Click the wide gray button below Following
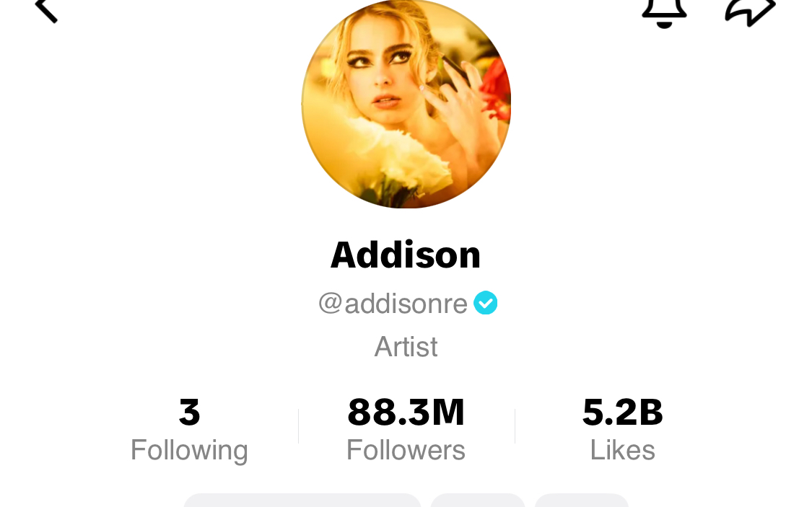 coord(302,501)
